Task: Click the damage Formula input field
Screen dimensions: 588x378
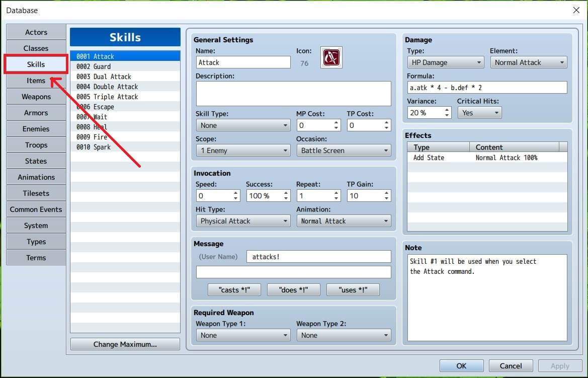Action: pyautogui.click(x=486, y=88)
